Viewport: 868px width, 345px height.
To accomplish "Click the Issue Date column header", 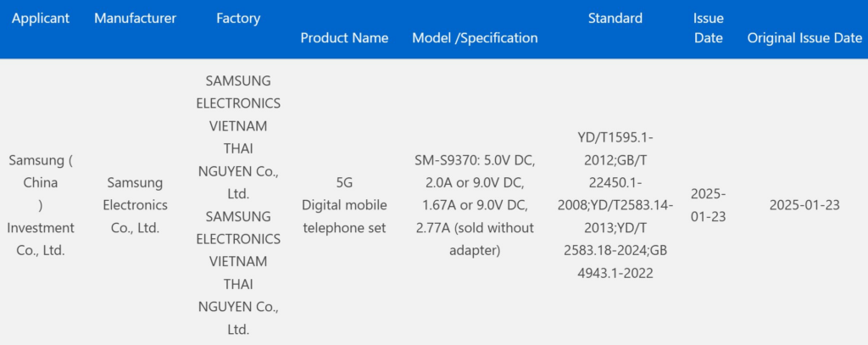I will click(708, 27).
